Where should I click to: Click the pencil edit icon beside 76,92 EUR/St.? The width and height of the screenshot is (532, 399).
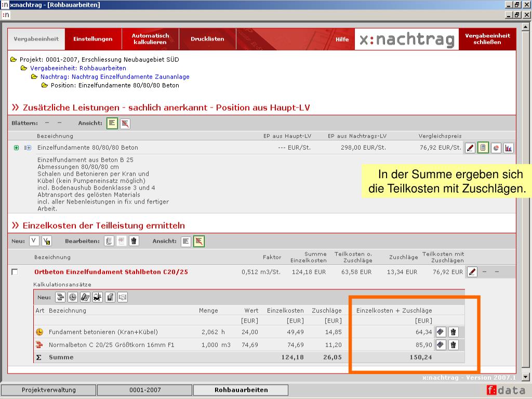470,148
